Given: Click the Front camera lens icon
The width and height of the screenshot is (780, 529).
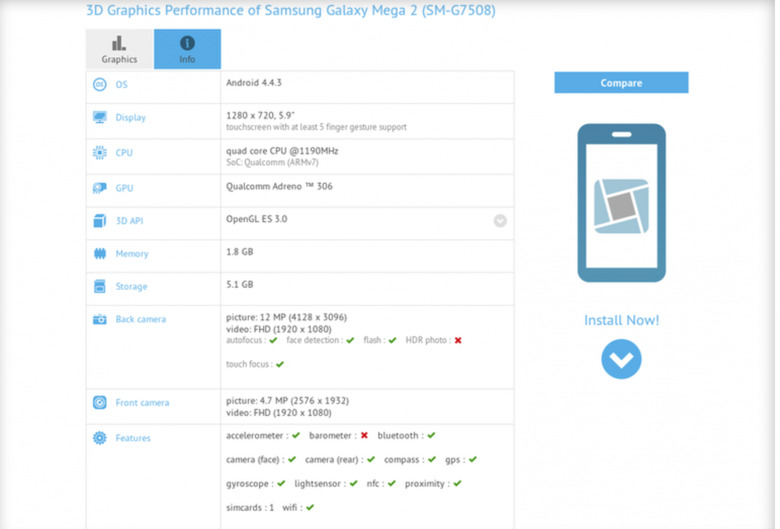Looking at the screenshot, I should (x=99, y=403).
